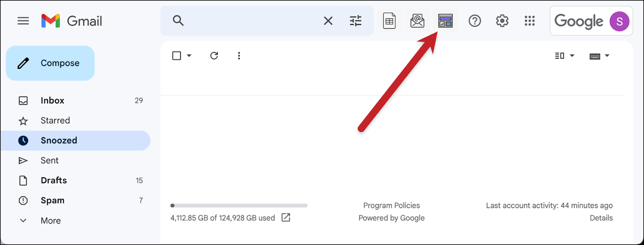Open the Inbox folder

76,101
